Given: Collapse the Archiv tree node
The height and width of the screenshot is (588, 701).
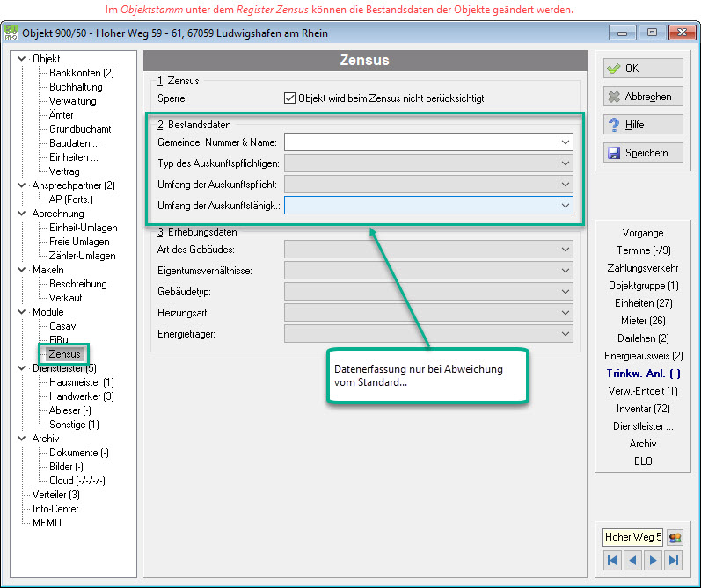Looking at the screenshot, I should coord(21,439).
